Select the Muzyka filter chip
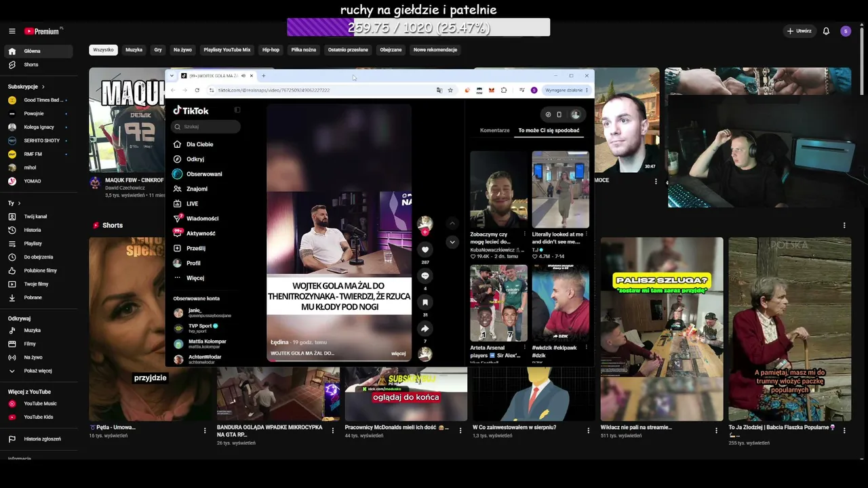868x488 pixels. click(134, 49)
